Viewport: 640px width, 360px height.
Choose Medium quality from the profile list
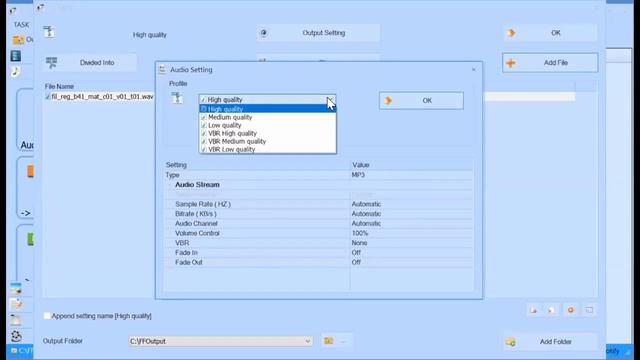click(268, 117)
